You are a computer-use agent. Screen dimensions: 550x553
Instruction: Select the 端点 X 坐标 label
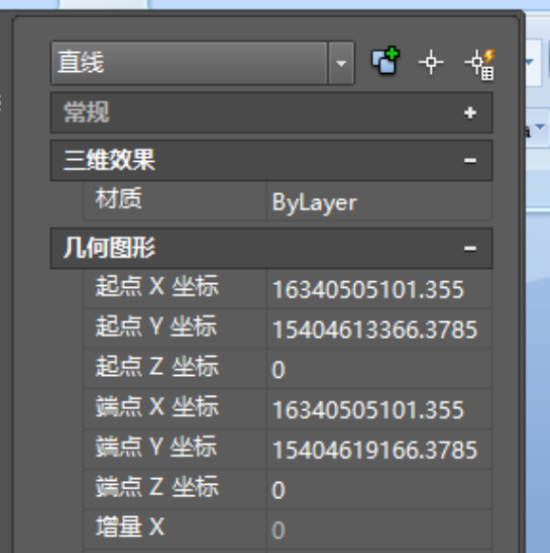point(157,406)
